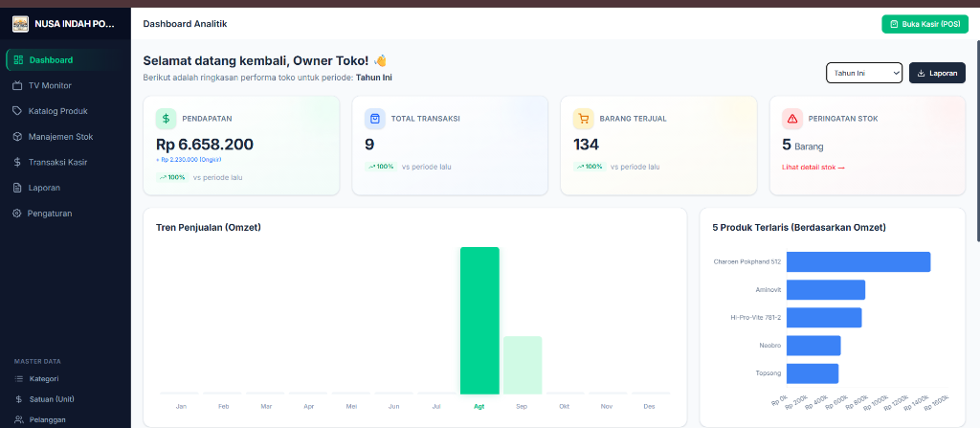This screenshot has height=428, width=980.
Task: Click the Rp 6.658.200 revenue value
Action: 205,145
